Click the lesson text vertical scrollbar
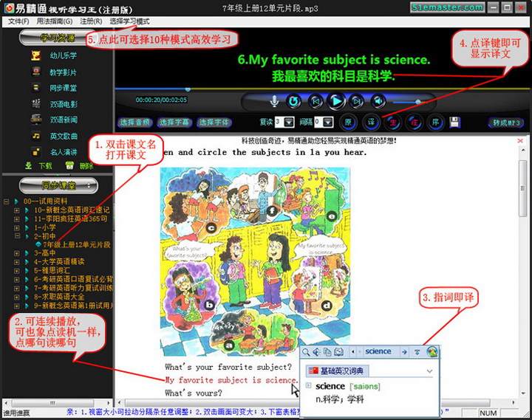532x420 pixels. tap(522, 188)
